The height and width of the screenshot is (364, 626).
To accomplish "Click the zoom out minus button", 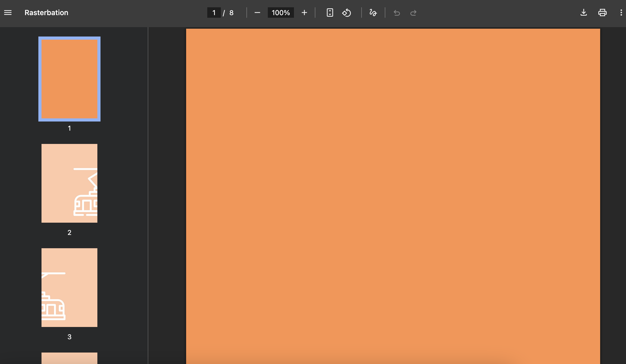I will pyautogui.click(x=257, y=13).
